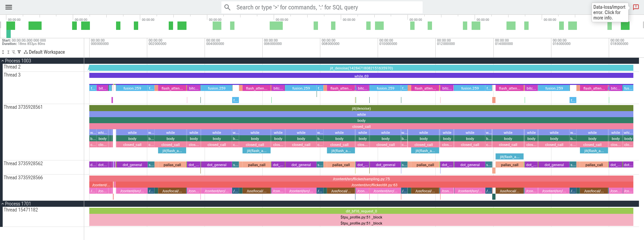Click the 008000000 time ruler mark

pyautogui.click(x=330, y=42)
